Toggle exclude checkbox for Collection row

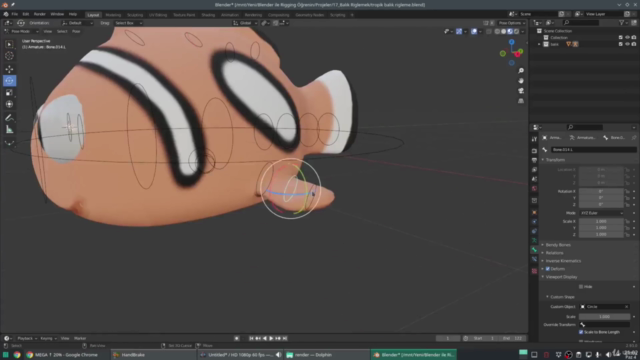(x=621, y=38)
